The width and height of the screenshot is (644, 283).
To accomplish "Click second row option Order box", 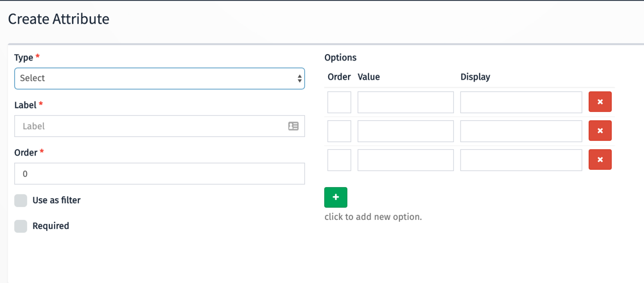I will pos(339,131).
